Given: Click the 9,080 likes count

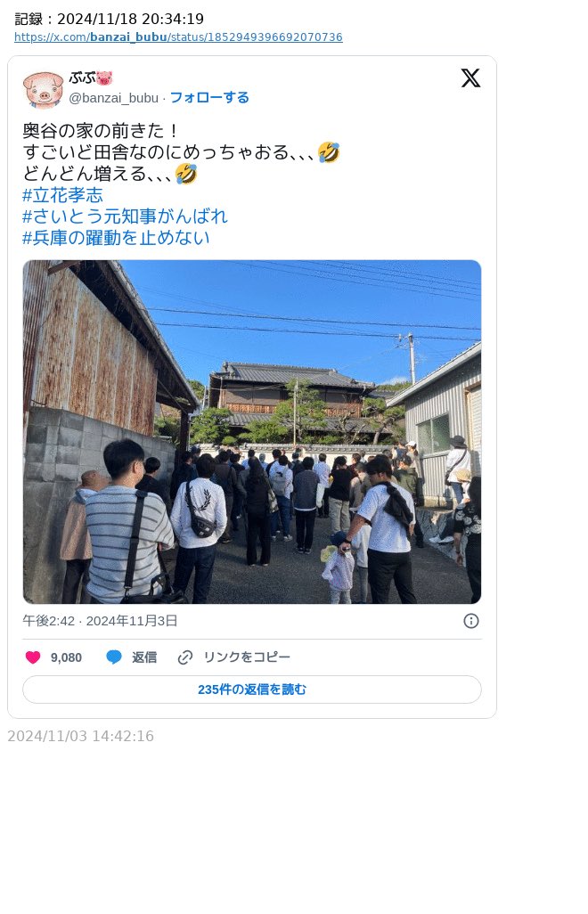Looking at the screenshot, I should pyautogui.click(x=66, y=657).
